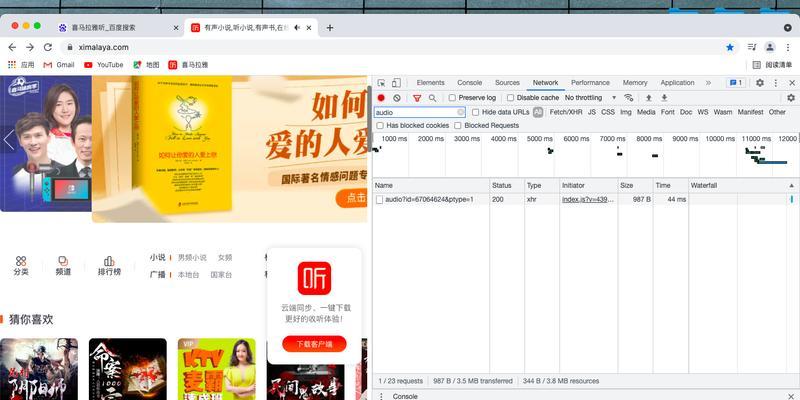This screenshot has width=800, height=400.
Task: Enable Preserve log checkbox
Action: [x=452, y=97]
